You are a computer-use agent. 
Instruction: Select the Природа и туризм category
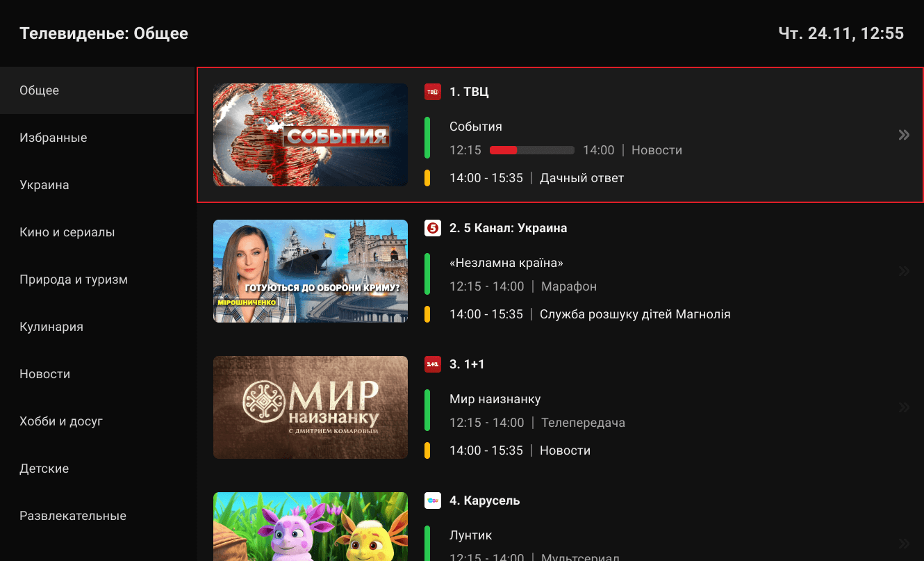pos(97,279)
